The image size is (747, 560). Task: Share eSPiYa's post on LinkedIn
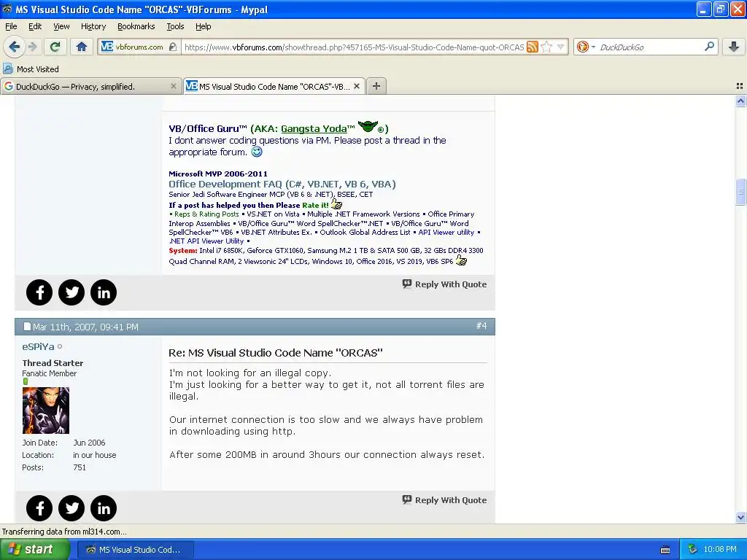click(104, 508)
